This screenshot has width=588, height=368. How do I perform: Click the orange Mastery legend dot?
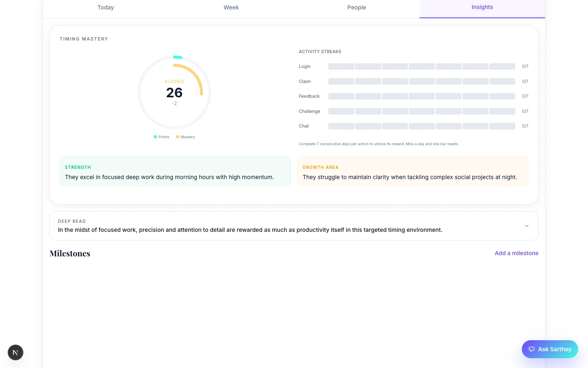click(178, 137)
